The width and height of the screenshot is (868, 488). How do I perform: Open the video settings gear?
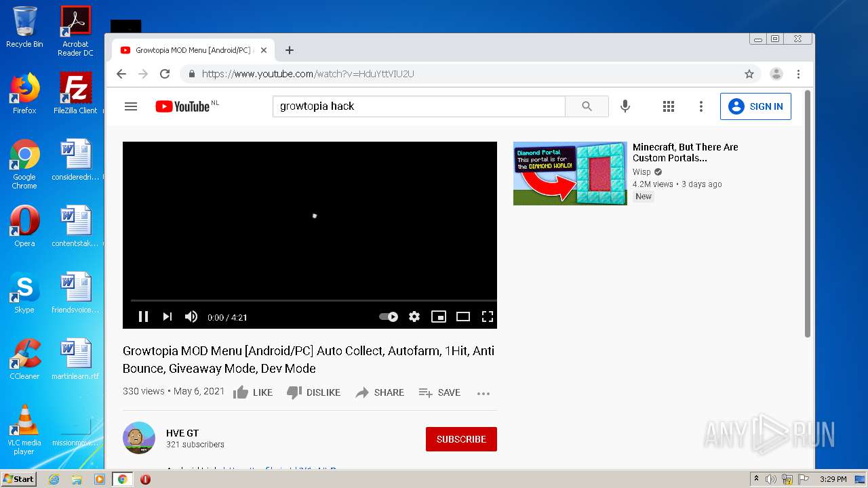tap(414, 317)
